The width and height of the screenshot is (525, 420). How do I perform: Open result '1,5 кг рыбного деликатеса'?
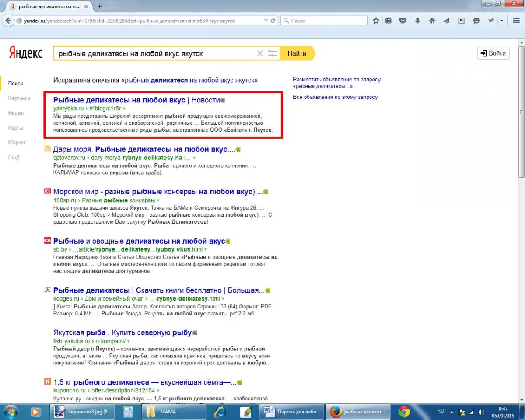(145, 382)
